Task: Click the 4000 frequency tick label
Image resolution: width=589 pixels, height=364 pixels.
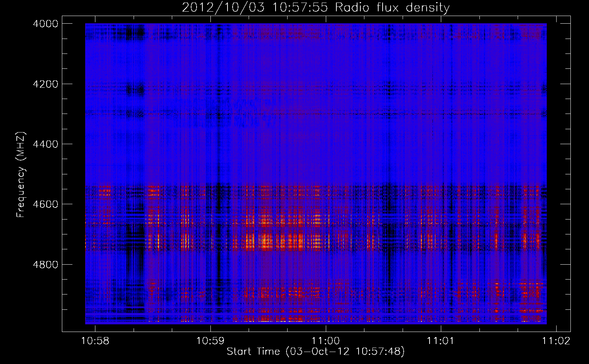Action: (x=46, y=24)
